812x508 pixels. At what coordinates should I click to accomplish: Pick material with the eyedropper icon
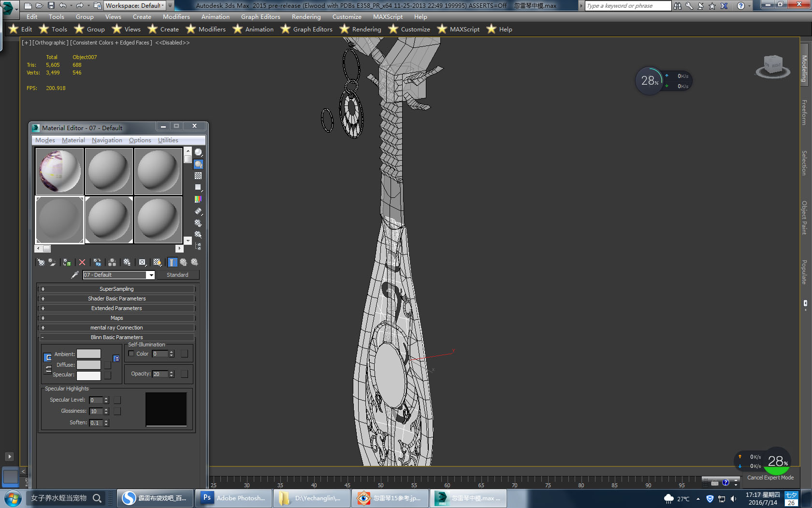coord(75,275)
